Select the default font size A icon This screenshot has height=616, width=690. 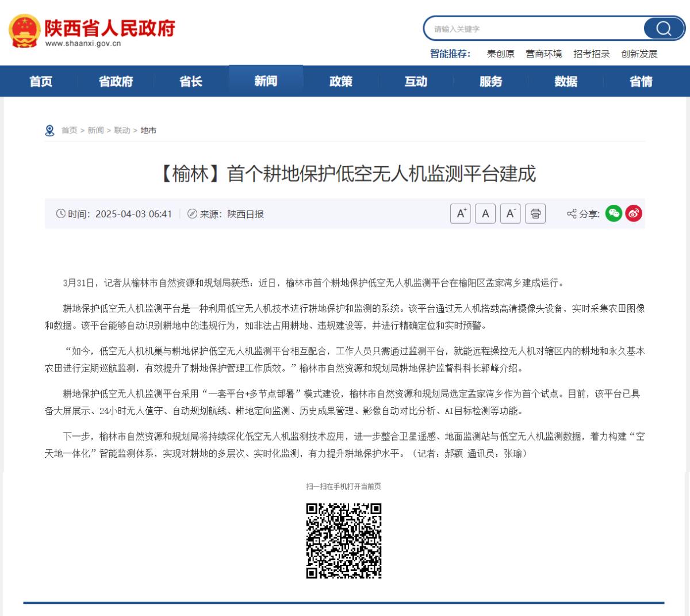485,213
